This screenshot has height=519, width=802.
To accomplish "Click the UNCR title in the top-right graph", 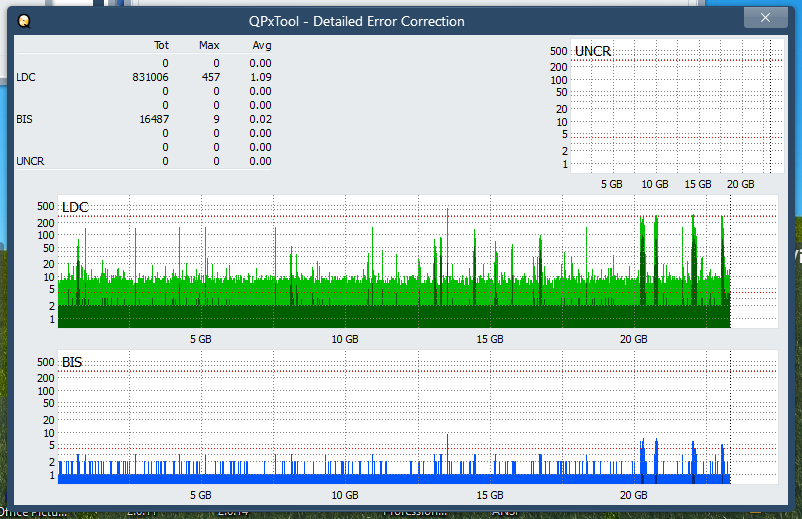I will (x=593, y=51).
